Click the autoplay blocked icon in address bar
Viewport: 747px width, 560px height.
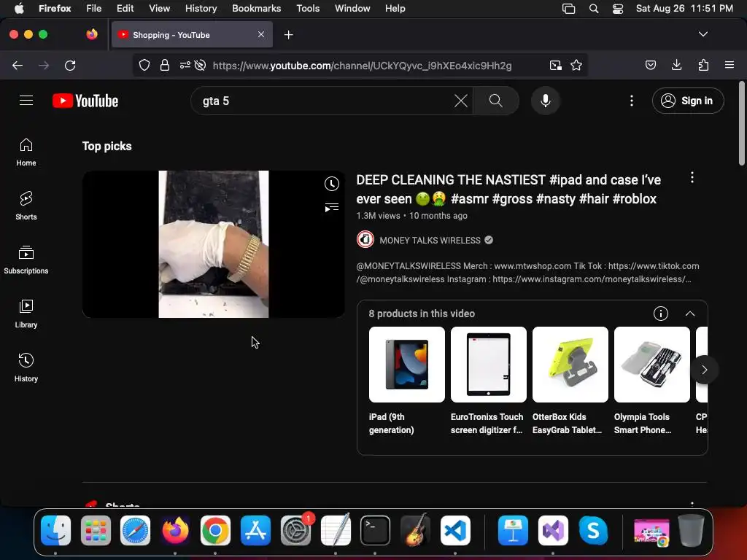[200, 65]
